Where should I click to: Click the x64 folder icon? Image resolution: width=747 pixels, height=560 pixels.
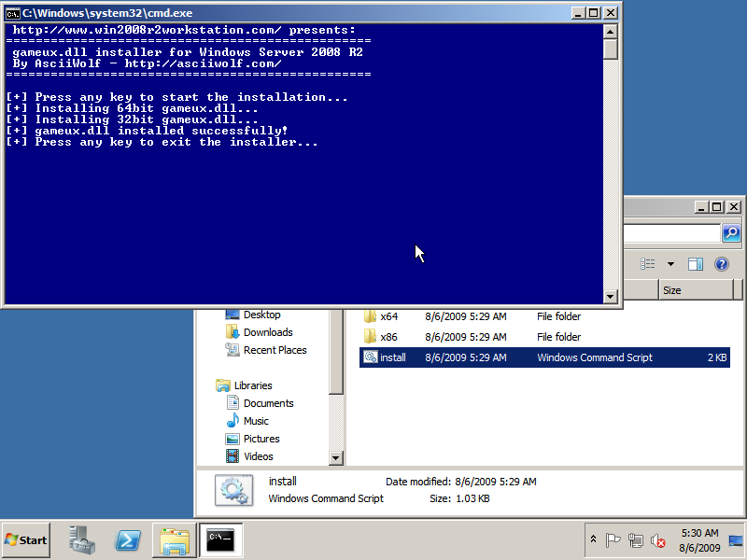click(x=370, y=316)
